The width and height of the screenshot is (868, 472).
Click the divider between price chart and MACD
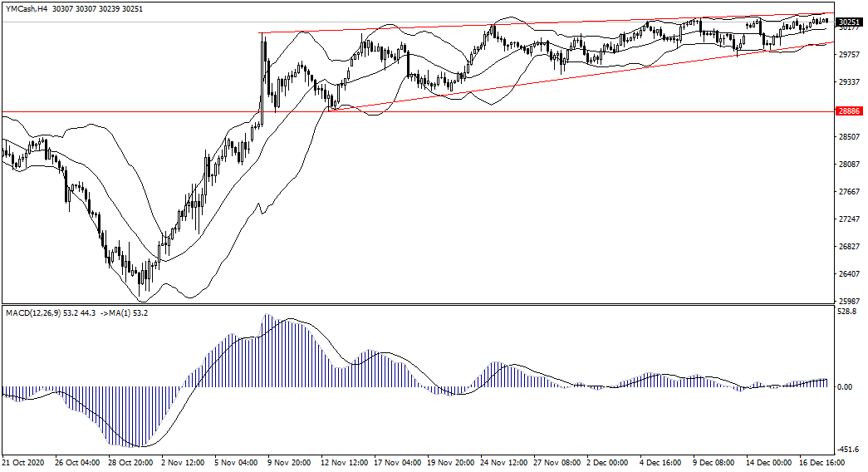(x=415, y=304)
